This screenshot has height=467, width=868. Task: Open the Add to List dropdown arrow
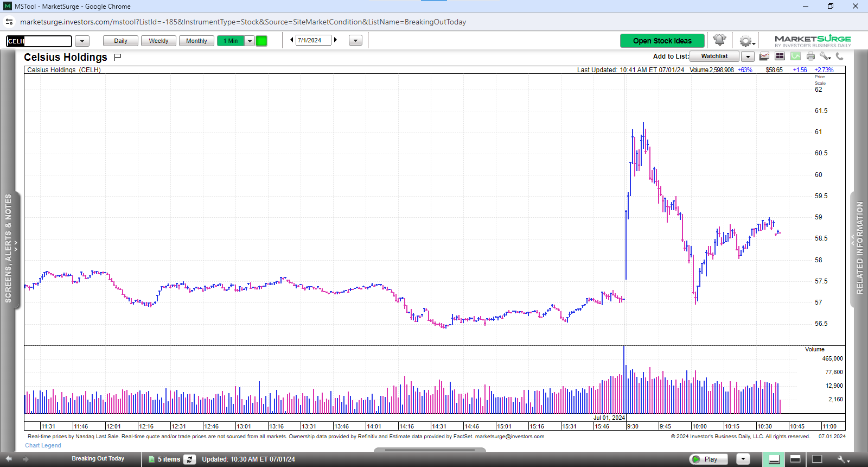pos(748,56)
